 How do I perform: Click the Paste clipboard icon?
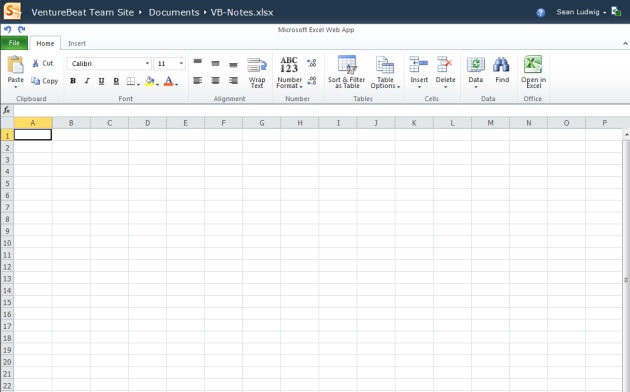click(16, 64)
